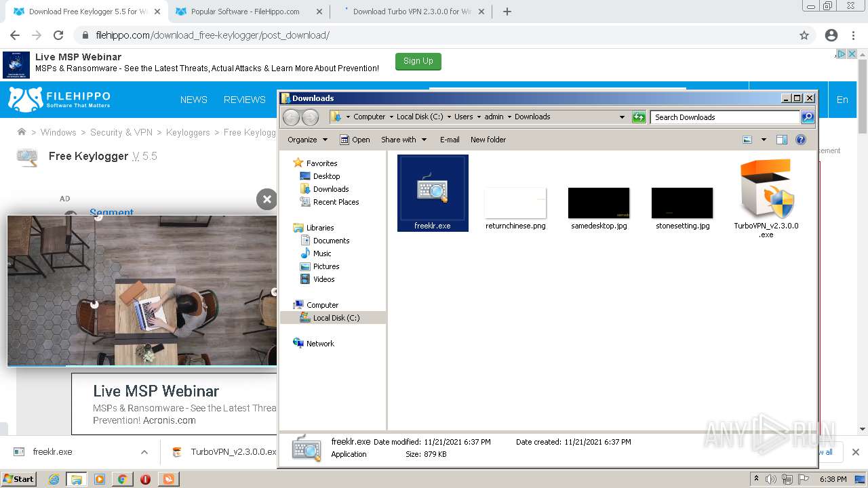Click the admin breadcrumb segment
The image size is (868, 488).
(494, 117)
